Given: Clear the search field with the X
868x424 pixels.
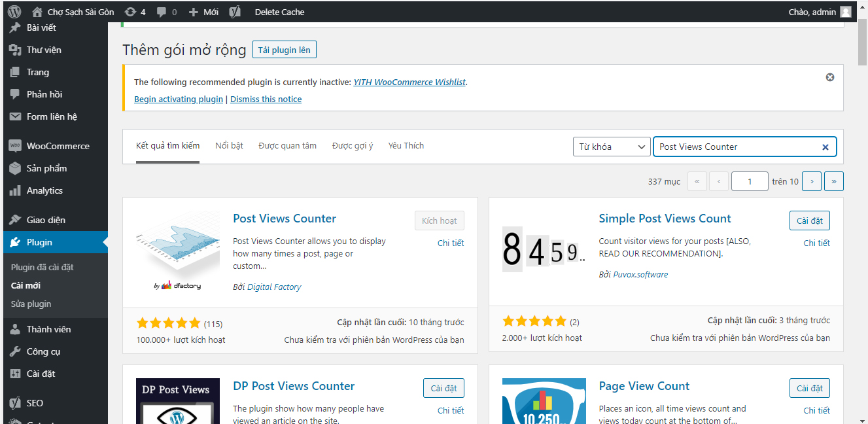Looking at the screenshot, I should (825, 147).
